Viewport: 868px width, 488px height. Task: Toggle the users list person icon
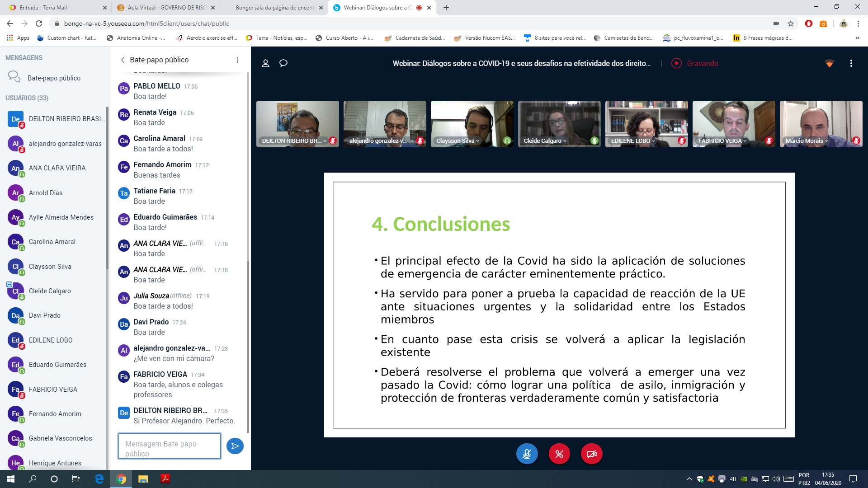point(265,63)
